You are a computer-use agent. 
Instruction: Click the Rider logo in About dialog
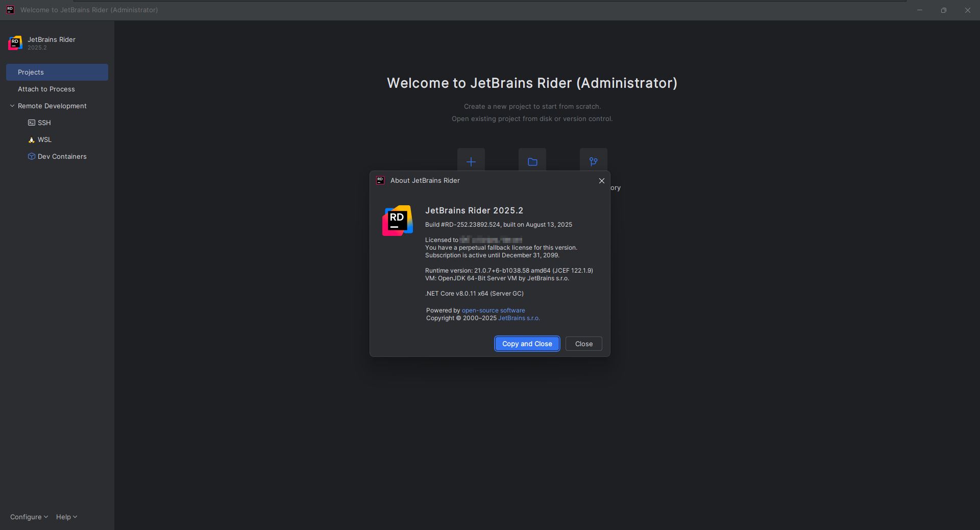[x=398, y=221]
